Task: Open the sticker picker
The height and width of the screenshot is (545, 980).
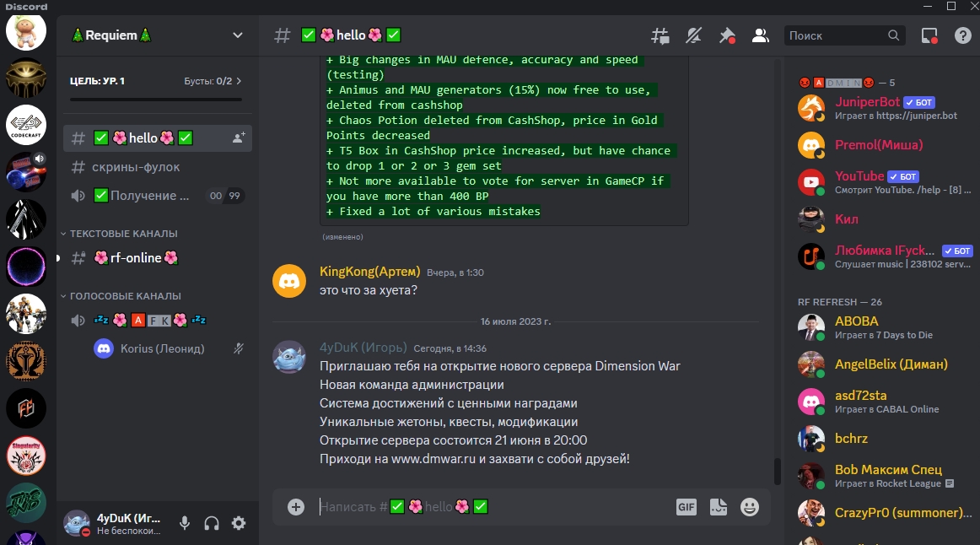Action: click(x=719, y=507)
